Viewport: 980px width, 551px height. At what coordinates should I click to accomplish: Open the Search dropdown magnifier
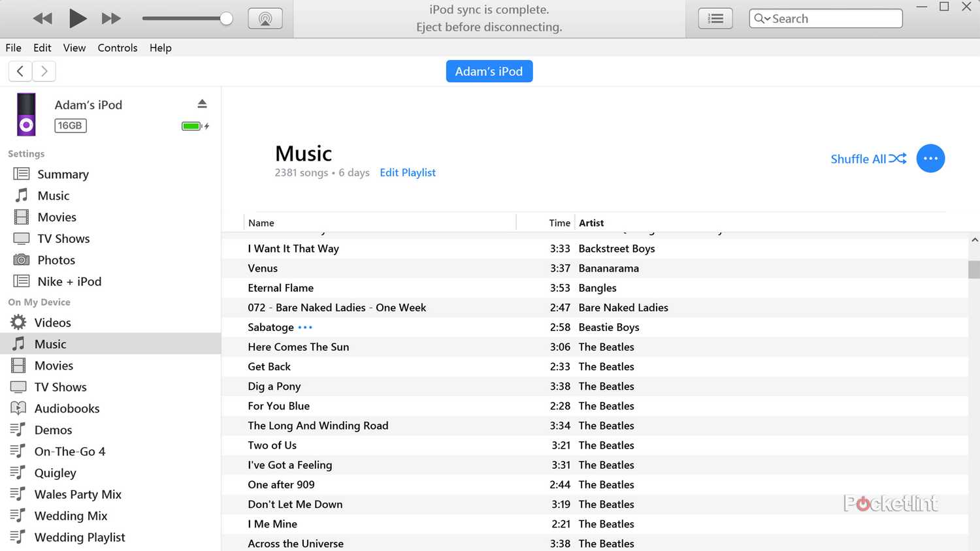tap(762, 18)
